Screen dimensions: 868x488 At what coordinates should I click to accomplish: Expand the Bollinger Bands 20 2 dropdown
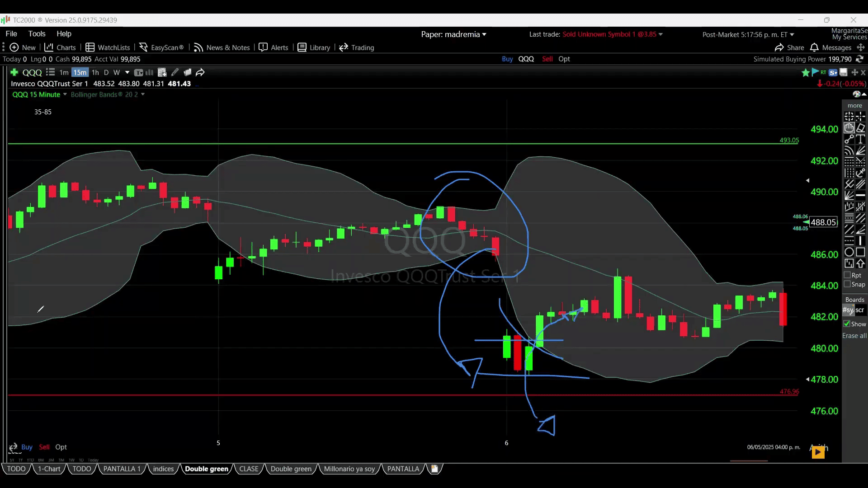[x=143, y=94]
